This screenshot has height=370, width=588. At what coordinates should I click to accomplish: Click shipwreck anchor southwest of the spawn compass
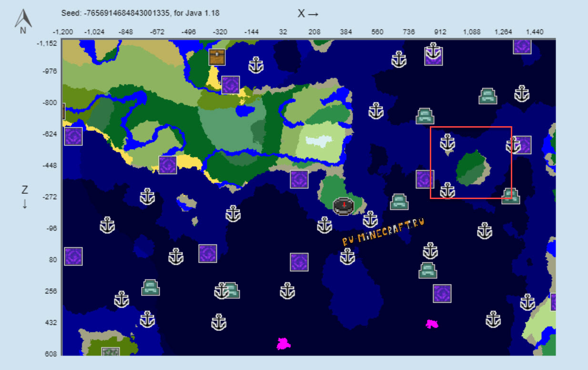click(x=324, y=225)
